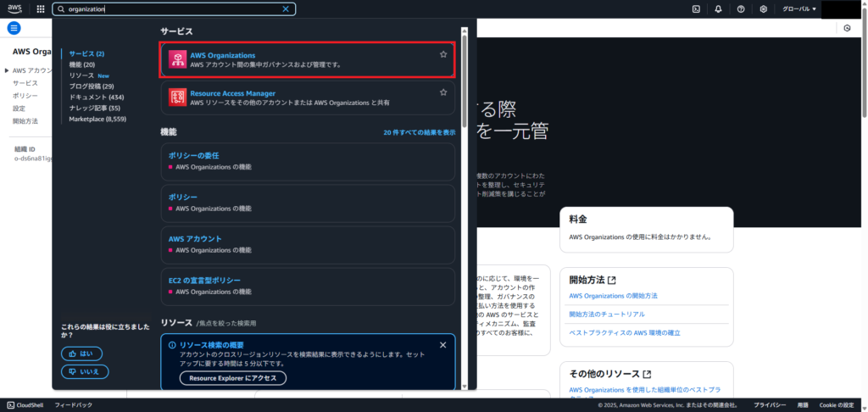Open Cookie の設定 in the footer
Screen dimensions: 868x412
837,405
